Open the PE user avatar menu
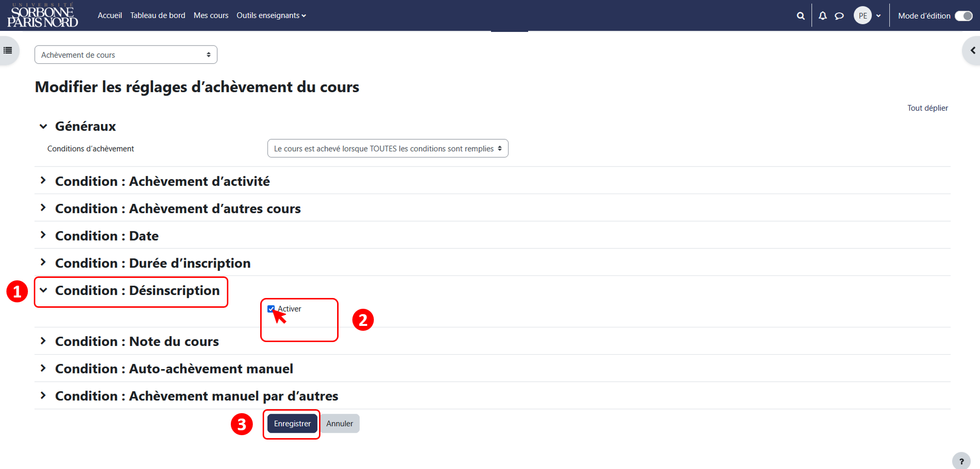Screen dimensions: 980x469 pos(867,16)
